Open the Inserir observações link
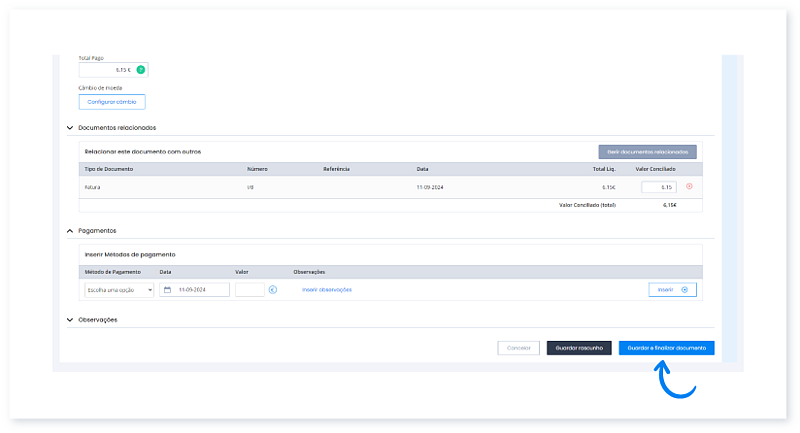 327,290
